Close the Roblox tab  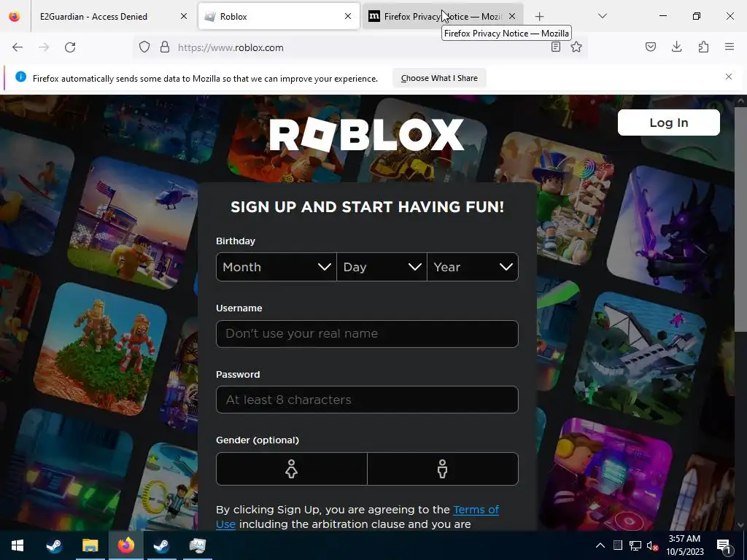[x=348, y=16]
